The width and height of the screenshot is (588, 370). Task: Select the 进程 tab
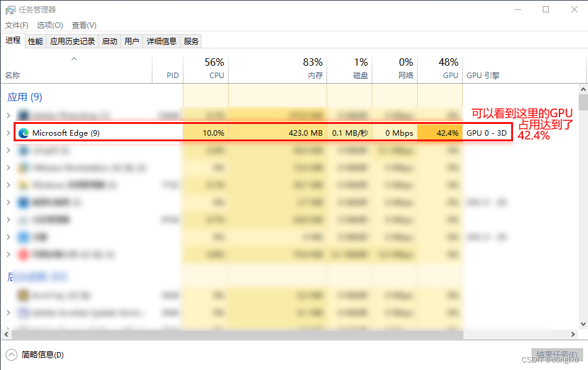click(13, 40)
